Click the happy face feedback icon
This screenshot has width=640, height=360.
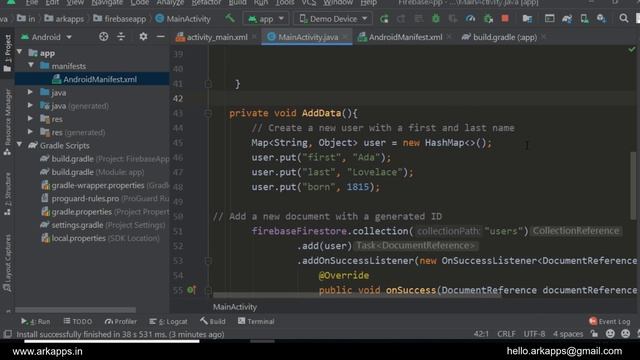610,333
